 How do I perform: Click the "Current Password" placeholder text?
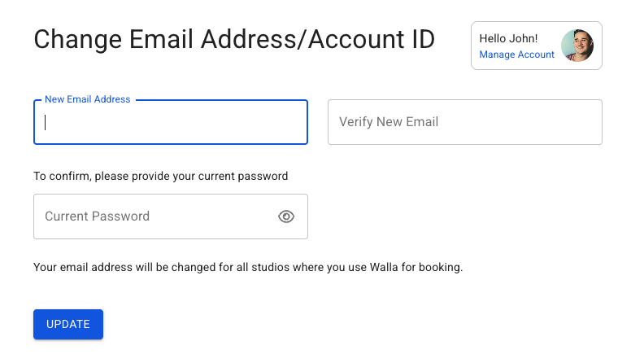[97, 216]
